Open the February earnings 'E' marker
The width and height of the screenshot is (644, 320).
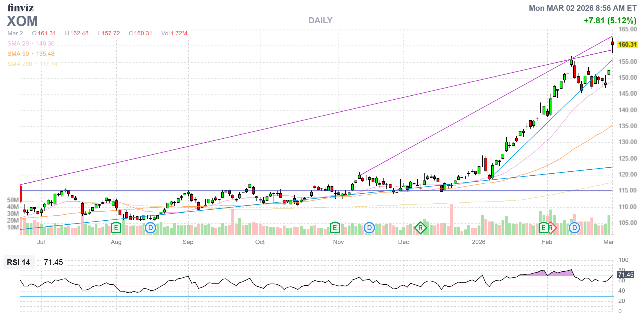pyautogui.click(x=543, y=227)
